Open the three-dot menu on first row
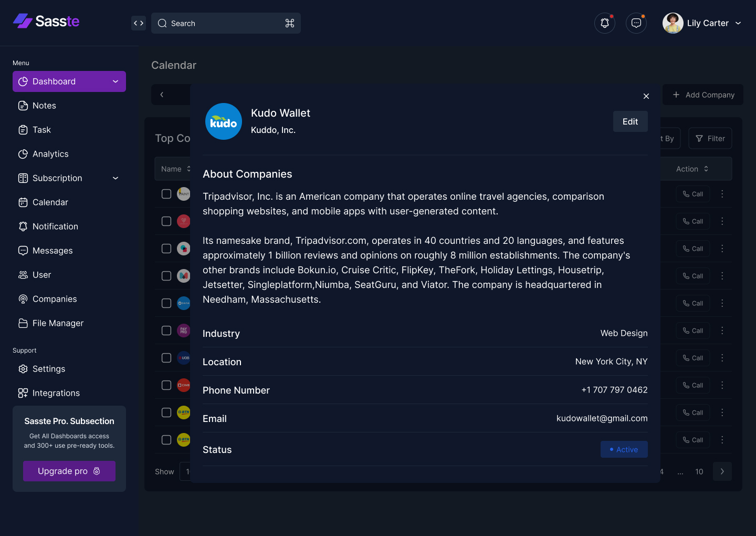 (722, 194)
